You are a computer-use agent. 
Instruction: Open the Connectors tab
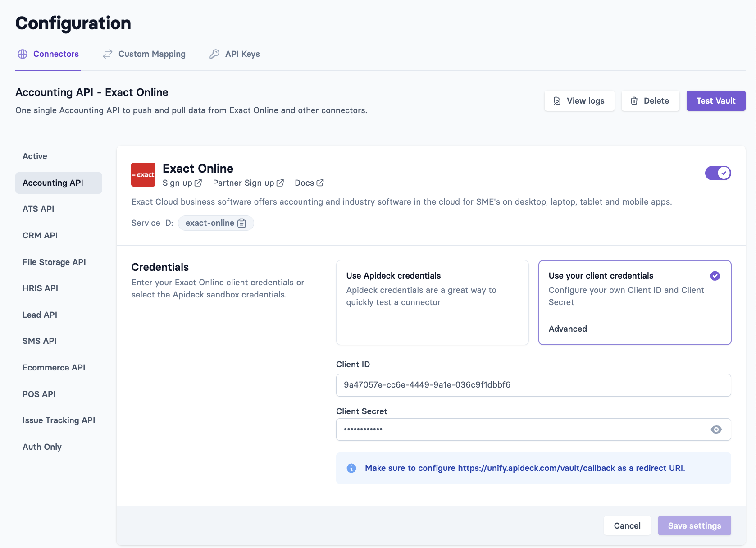click(48, 54)
